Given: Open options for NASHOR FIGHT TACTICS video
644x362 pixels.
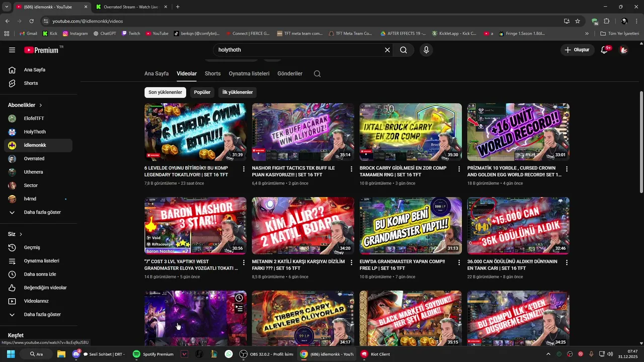Looking at the screenshot, I should 352,169.
